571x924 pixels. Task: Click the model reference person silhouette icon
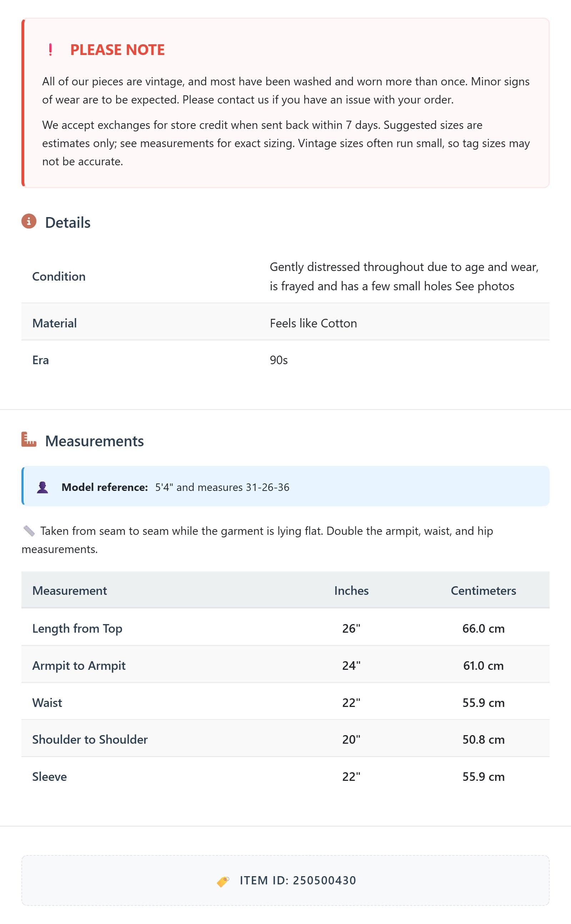point(42,487)
